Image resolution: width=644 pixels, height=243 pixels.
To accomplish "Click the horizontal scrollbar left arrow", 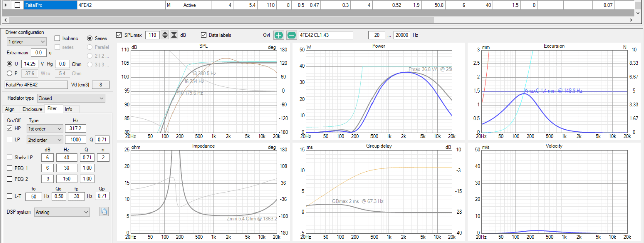I will click(6, 20).
